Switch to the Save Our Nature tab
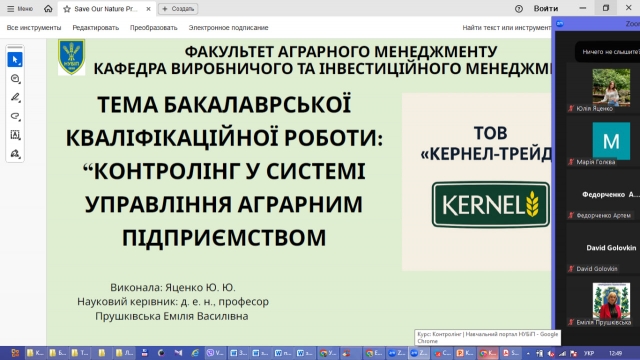This screenshot has height=360, width=640. [x=107, y=9]
